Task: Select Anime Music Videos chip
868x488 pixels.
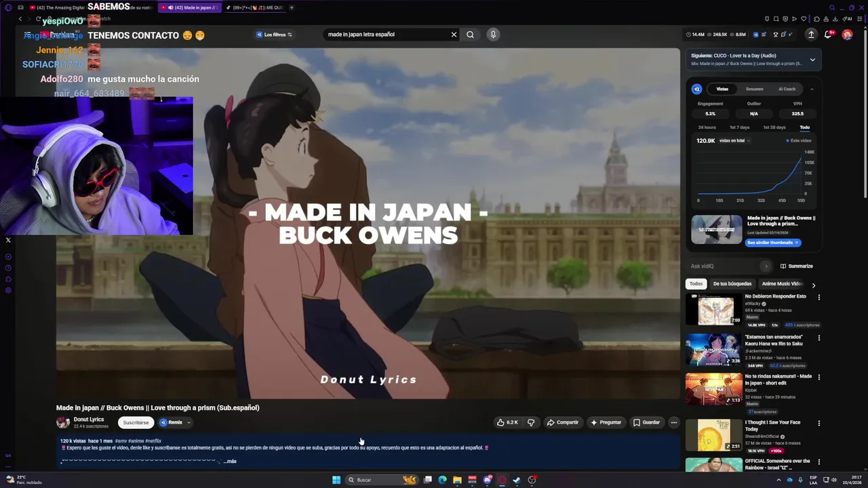Action: coord(782,284)
